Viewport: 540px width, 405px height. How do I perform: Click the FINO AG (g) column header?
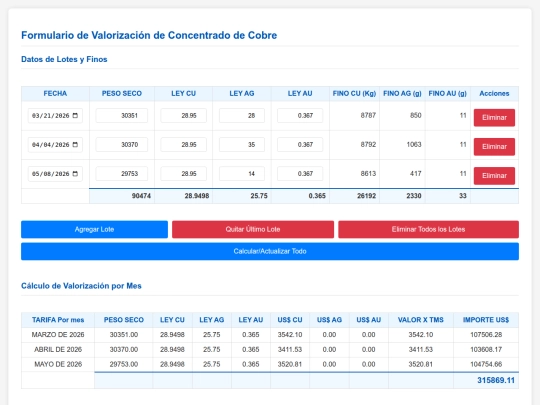[402, 94]
